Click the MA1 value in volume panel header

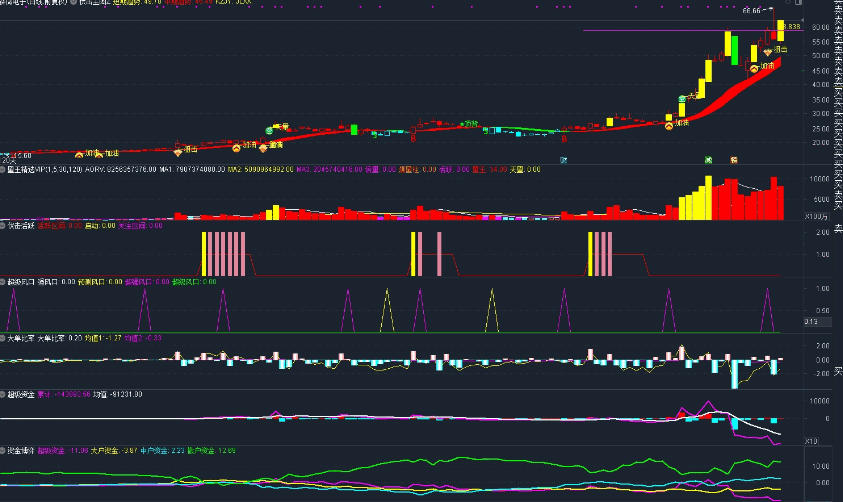click(192, 169)
